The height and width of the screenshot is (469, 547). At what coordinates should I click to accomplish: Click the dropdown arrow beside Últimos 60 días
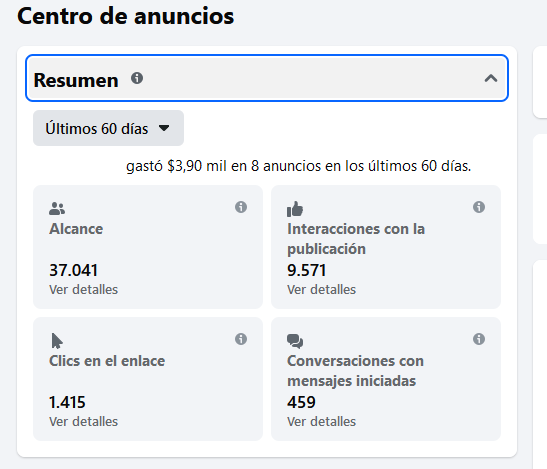click(164, 128)
